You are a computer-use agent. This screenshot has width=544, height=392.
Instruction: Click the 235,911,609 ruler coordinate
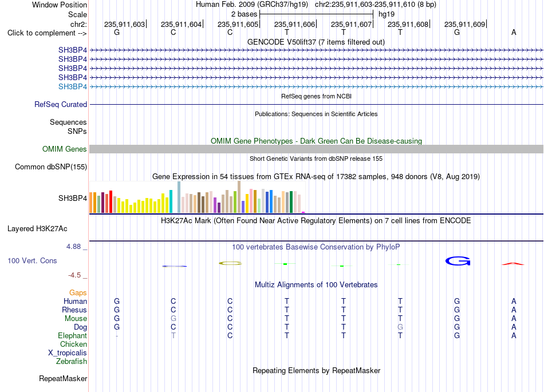pos(464,24)
